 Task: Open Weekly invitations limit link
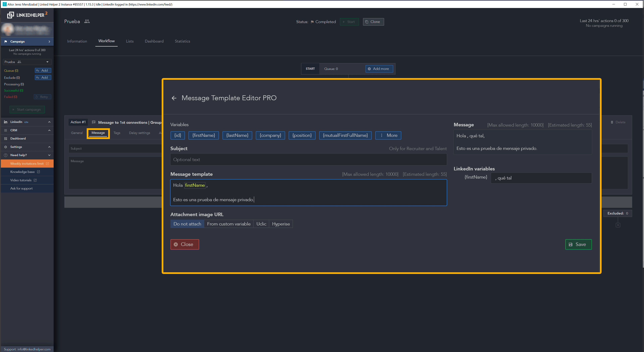tap(27, 164)
